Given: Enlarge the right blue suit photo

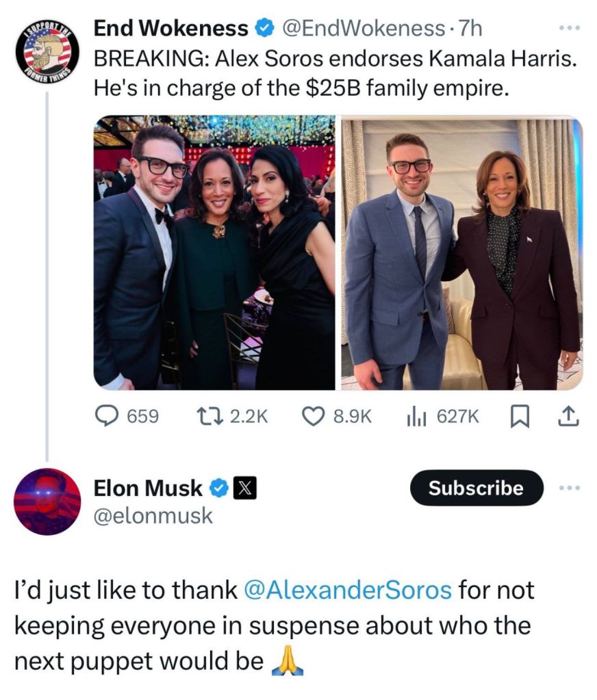Looking at the screenshot, I should point(462,252).
